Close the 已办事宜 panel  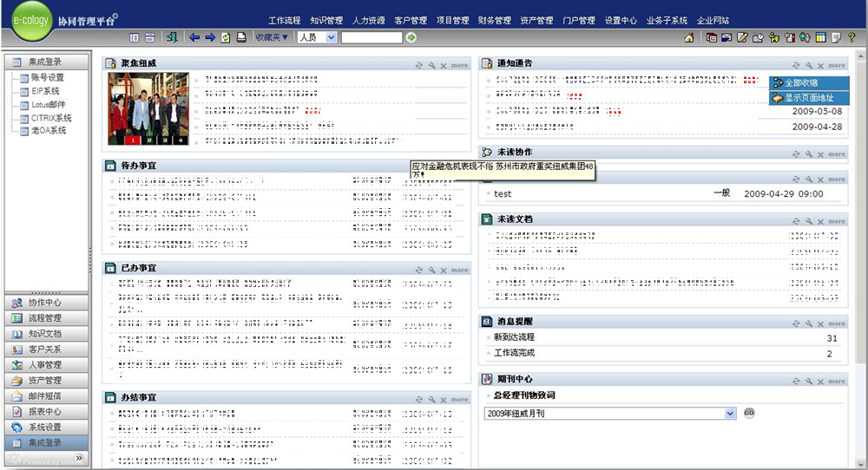point(444,270)
